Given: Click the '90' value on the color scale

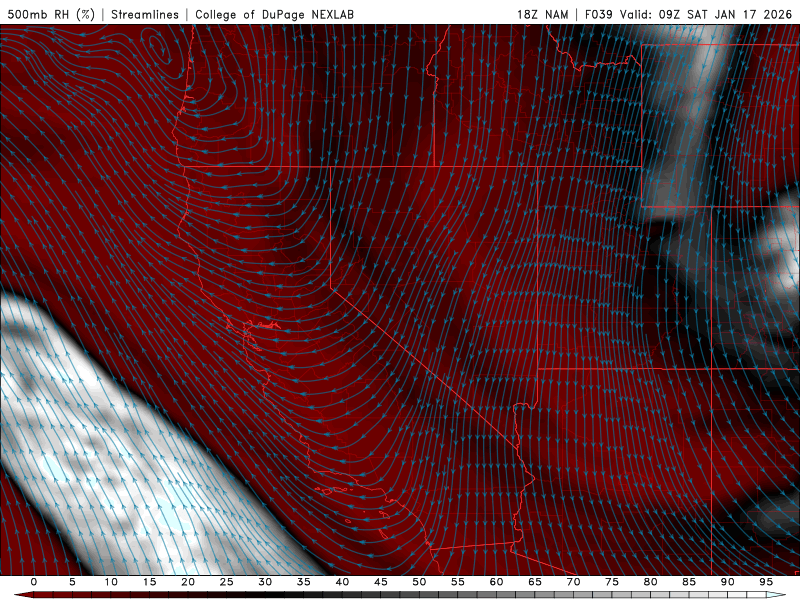Looking at the screenshot, I should click(x=727, y=582).
